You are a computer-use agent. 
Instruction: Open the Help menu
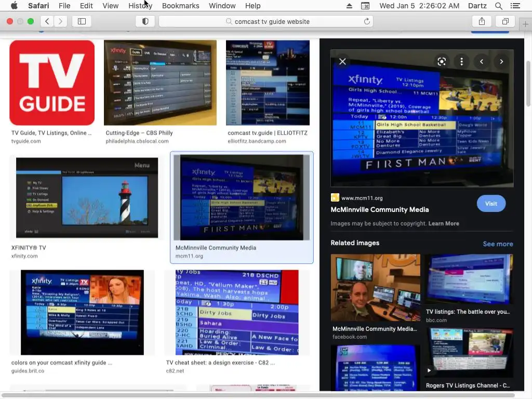coord(253,6)
